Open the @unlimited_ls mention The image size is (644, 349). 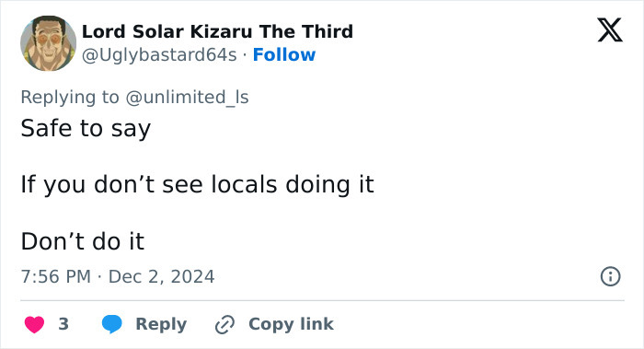(x=187, y=98)
